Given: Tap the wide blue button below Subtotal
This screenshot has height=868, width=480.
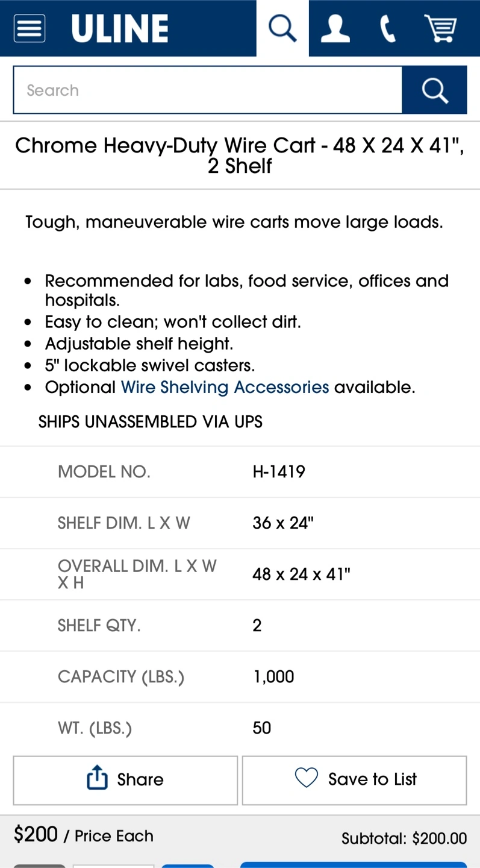Looking at the screenshot, I should 354,865.
